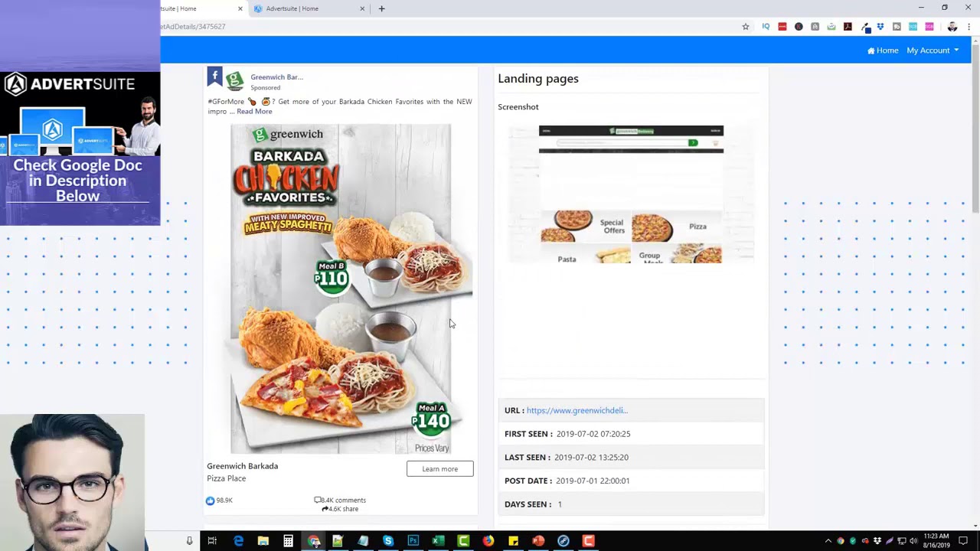
Task: Click the Task View taskbar button
Action: [x=212, y=541]
